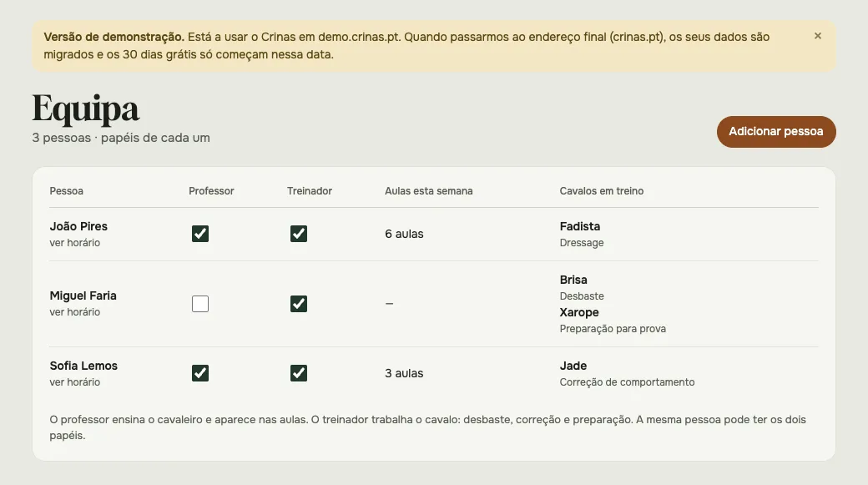The width and height of the screenshot is (868, 485).
Task: Click the 3 aulas cell
Action: click(x=404, y=374)
